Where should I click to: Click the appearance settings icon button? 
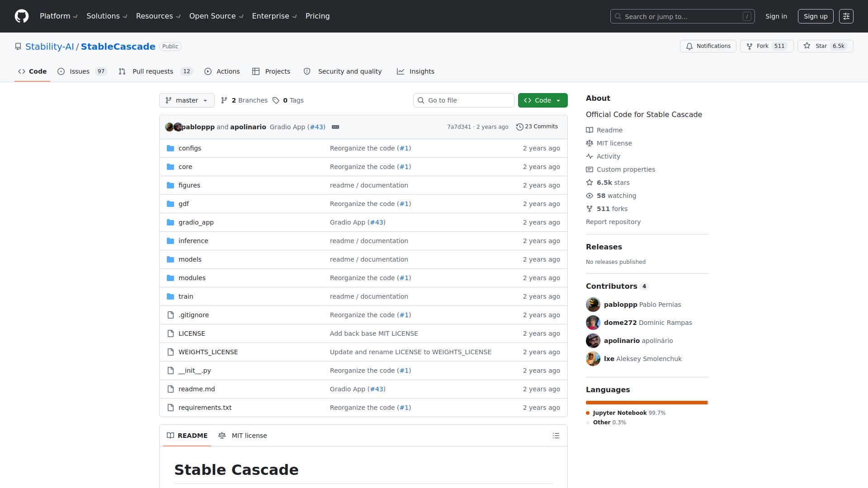tap(846, 16)
